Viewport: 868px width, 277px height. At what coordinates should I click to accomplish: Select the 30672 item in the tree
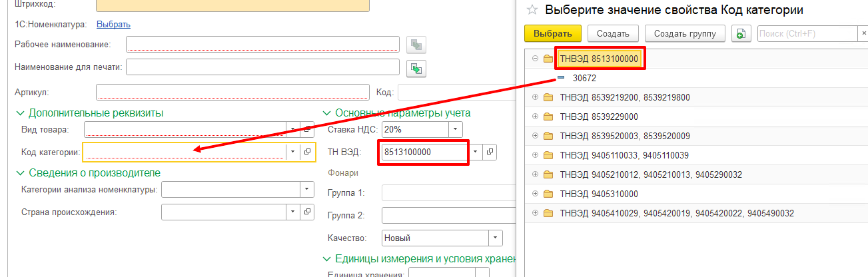point(584,78)
